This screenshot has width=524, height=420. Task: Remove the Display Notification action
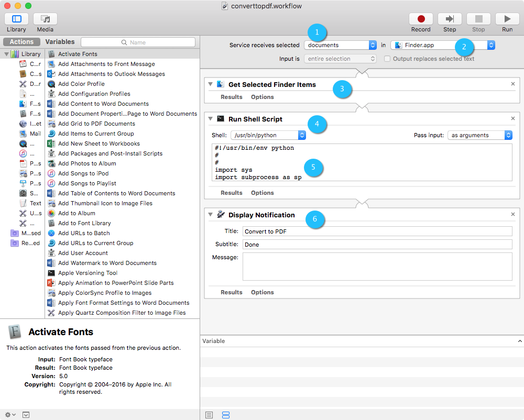point(513,214)
